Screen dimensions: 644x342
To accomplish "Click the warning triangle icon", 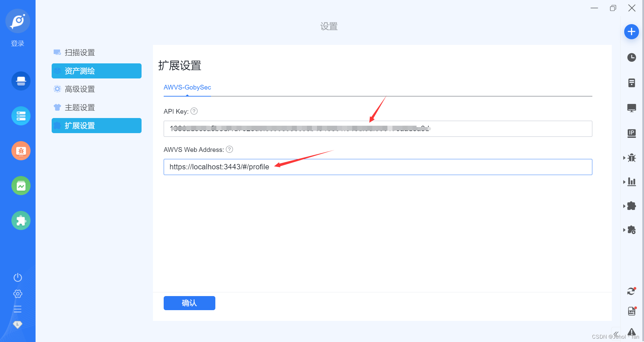I will click(x=632, y=332).
